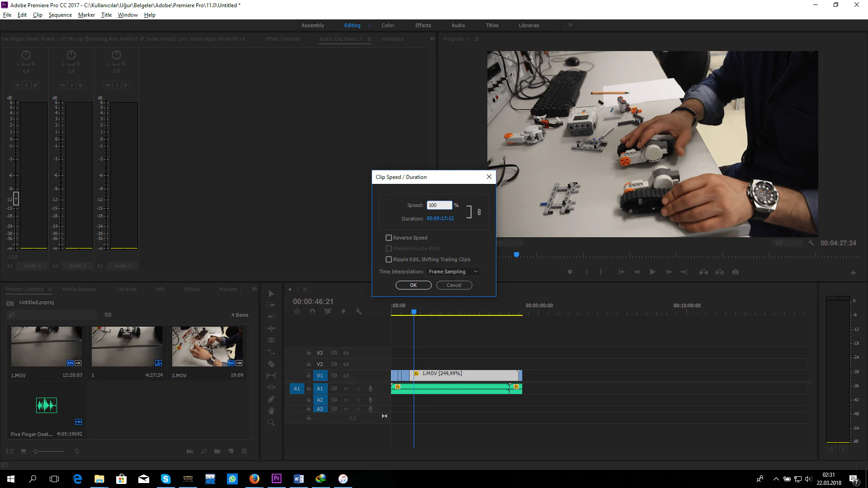Toggle the Snap magnet icon in timeline

312,311
